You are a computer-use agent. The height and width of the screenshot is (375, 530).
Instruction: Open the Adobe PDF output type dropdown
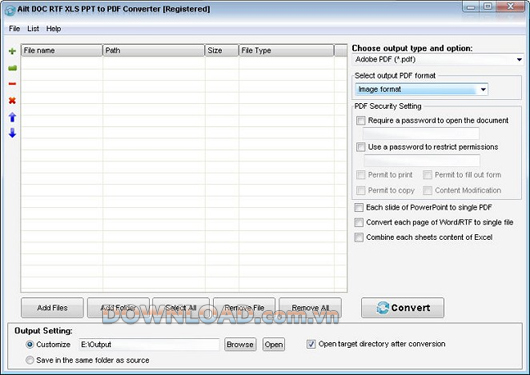coord(438,60)
